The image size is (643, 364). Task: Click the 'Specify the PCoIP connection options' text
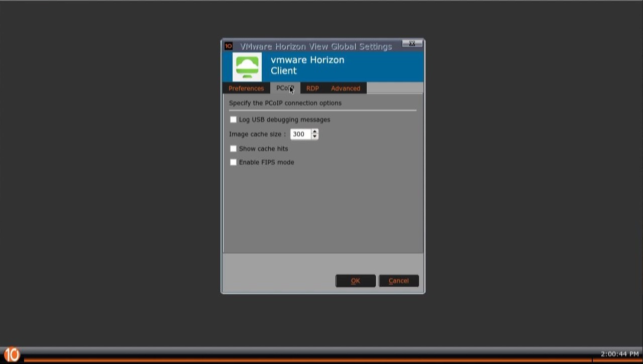[285, 103]
